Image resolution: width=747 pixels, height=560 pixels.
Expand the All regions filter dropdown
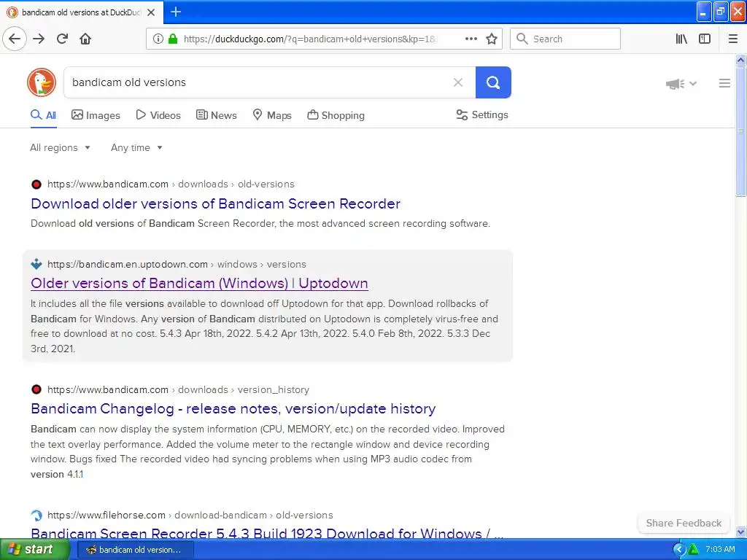point(60,147)
